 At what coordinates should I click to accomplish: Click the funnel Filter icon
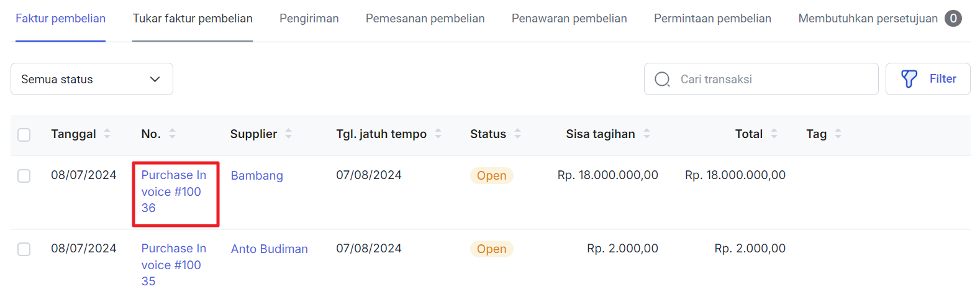[909, 79]
